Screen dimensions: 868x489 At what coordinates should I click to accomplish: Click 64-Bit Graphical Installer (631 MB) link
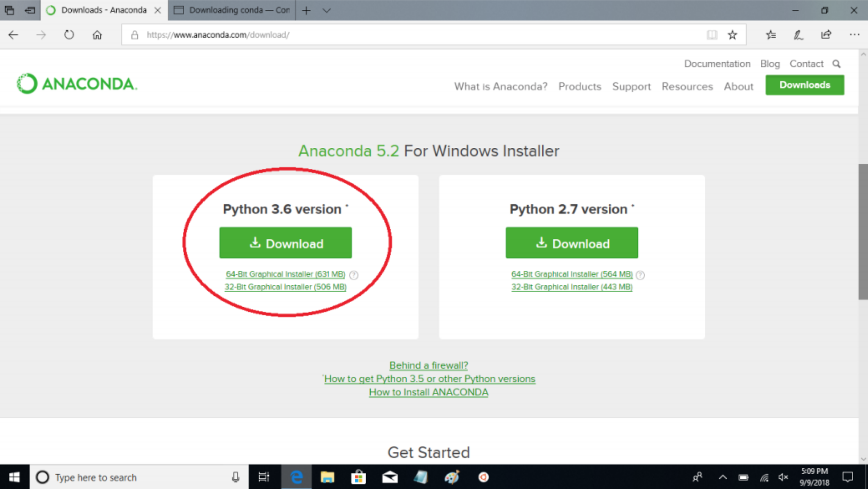[285, 274]
